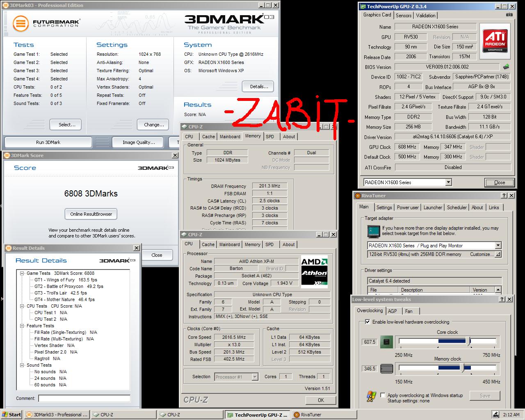Viewport: 525px width, 420px height.
Task: Click the memory chip icon beside Memory clock
Action: (x=386, y=368)
